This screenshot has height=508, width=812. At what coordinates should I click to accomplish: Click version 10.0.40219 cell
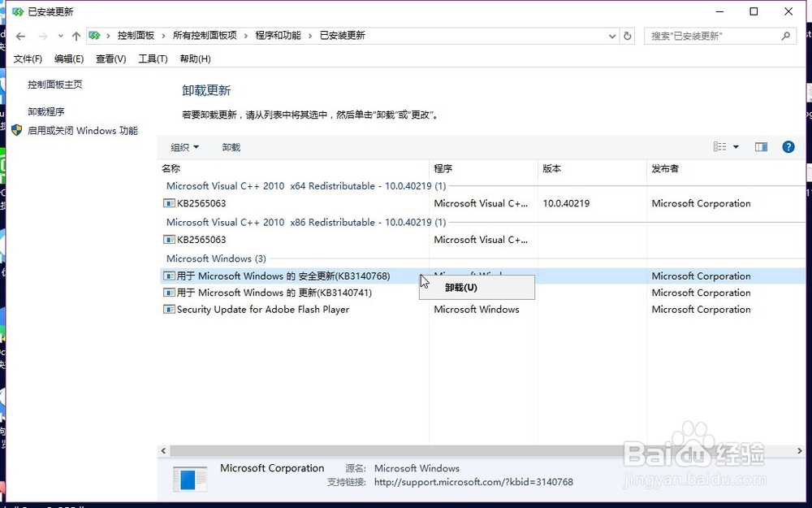[566, 204]
